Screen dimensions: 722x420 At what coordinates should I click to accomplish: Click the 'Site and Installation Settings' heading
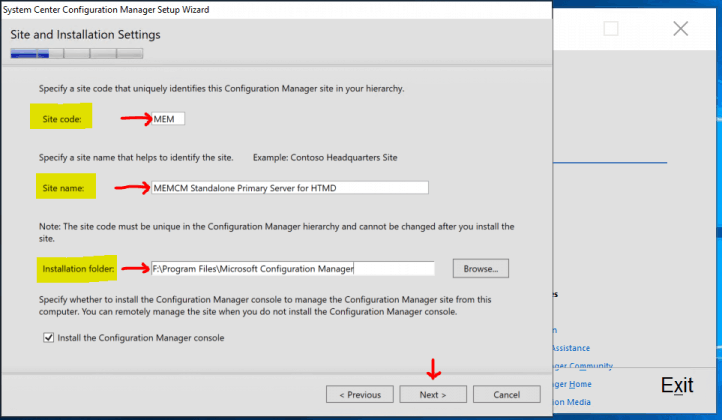[85, 35]
